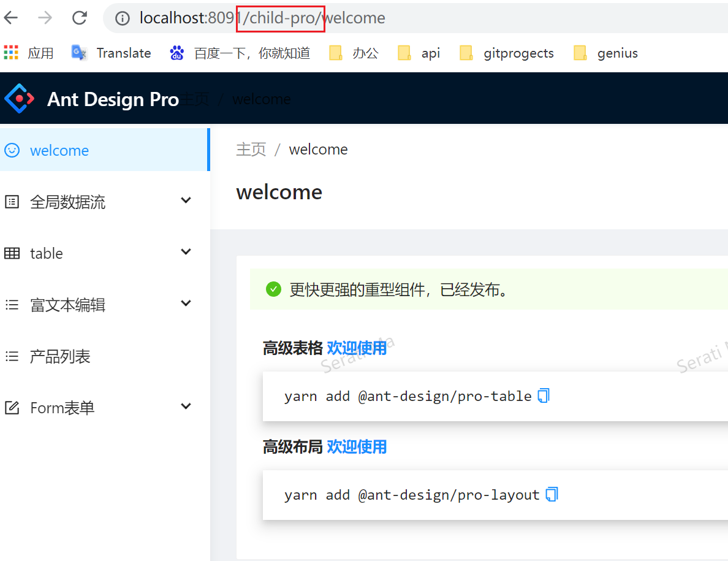Click the pro-table install command text
This screenshot has width=728, height=561.
pos(408,396)
